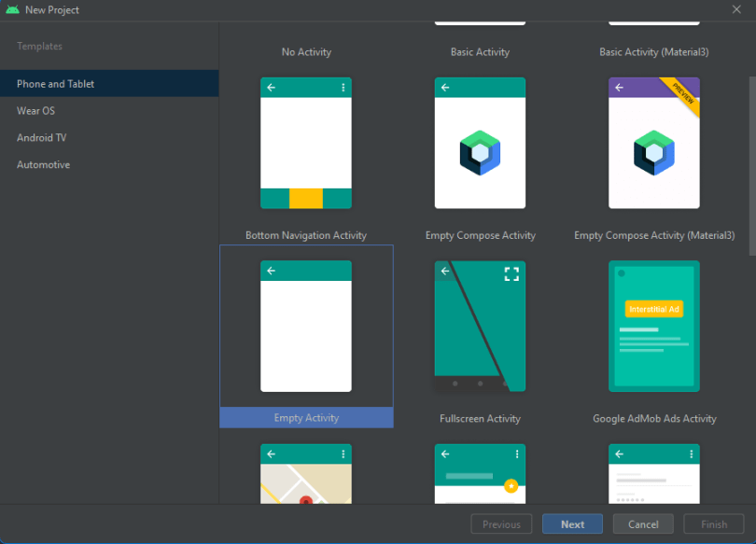756x544 pixels.
Task: Choose the Empty Compose Activity template thumbnail
Action: click(481, 143)
